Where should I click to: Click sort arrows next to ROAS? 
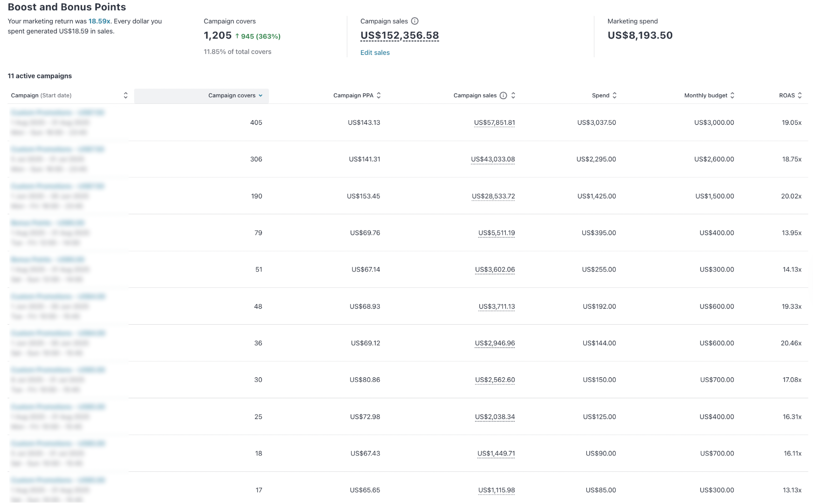[x=800, y=95]
